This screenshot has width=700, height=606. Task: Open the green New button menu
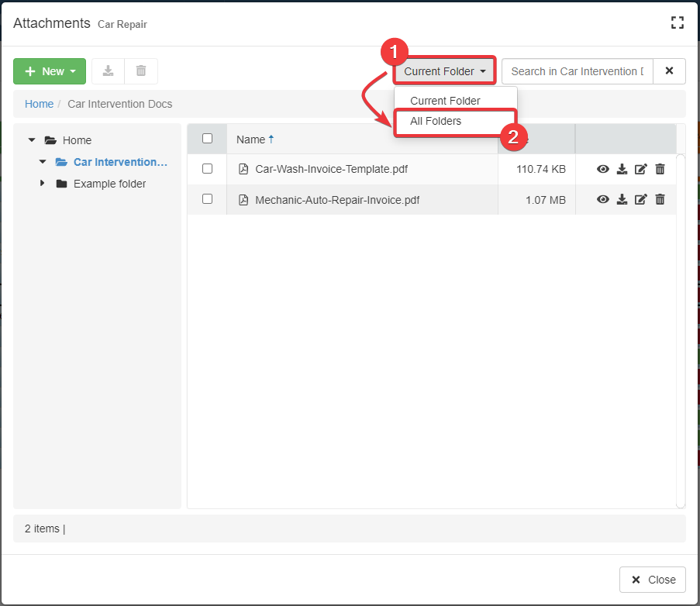click(x=50, y=71)
